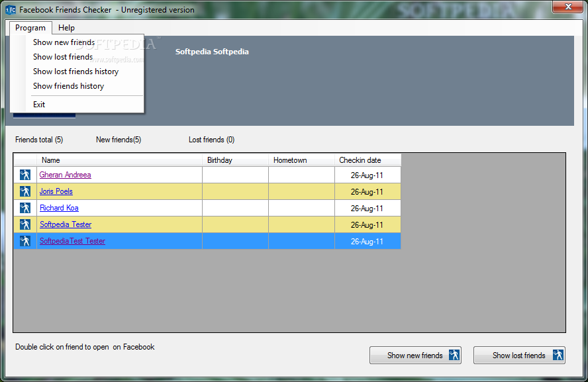Sort by the Name column header
Screen dimensions: 588x382
click(x=119, y=160)
